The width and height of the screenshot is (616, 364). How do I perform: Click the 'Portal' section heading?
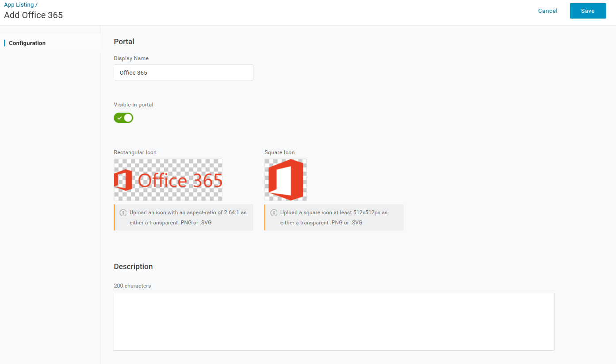pos(124,42)
